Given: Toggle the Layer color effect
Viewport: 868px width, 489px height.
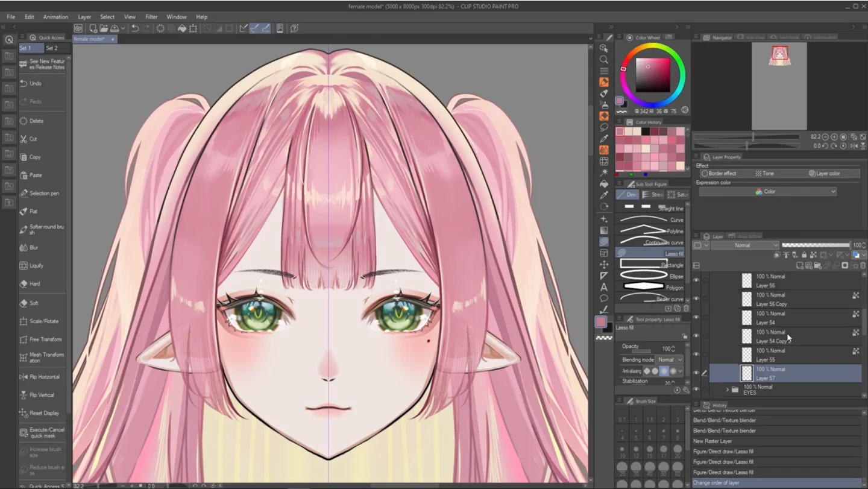Looking at the screenshot, I should pyautogui.click(x=825, y=174).
